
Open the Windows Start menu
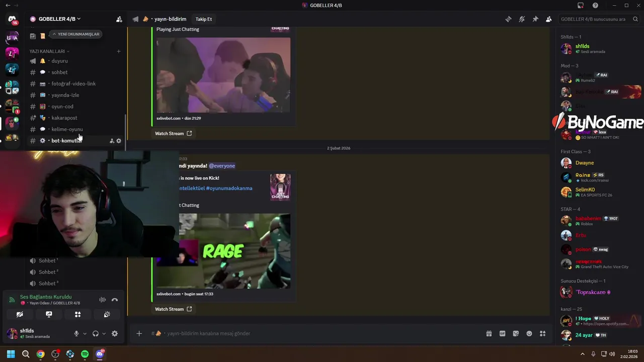pos(11,354)
